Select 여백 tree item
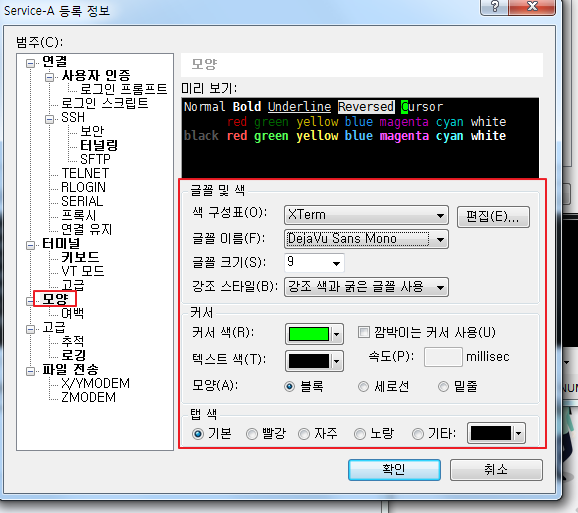The width and height of the screenshot is (578, 513). pyautogui.click(x=73, y=313)
